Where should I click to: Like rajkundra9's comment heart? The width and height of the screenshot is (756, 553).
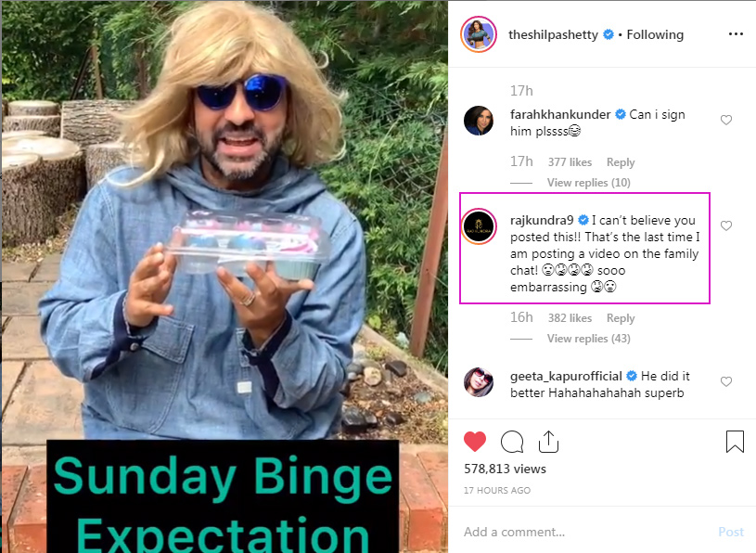726,225
